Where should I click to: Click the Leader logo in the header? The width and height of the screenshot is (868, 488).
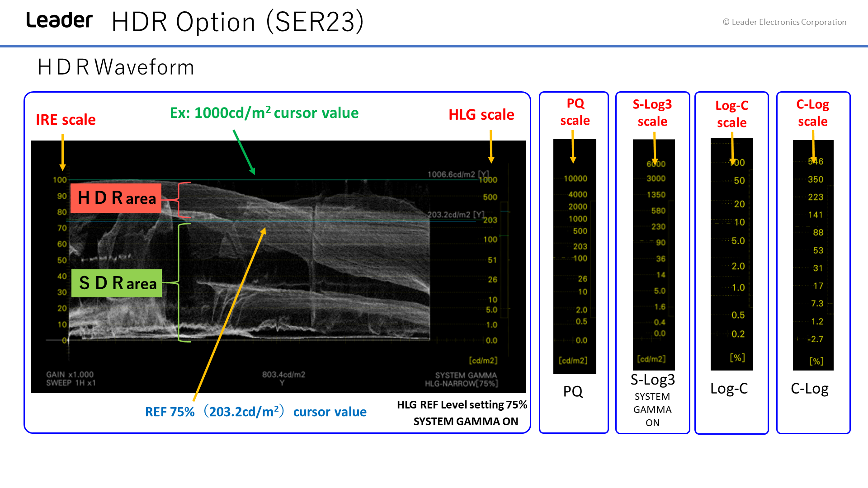click(59, 20)
